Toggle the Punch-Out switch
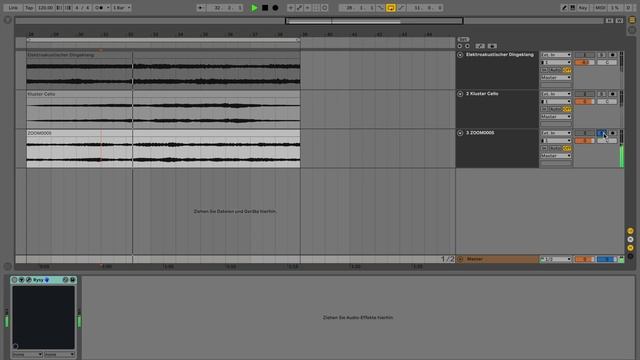The width and height of the screenshot is (640, 360). click(x=401, y=8)
